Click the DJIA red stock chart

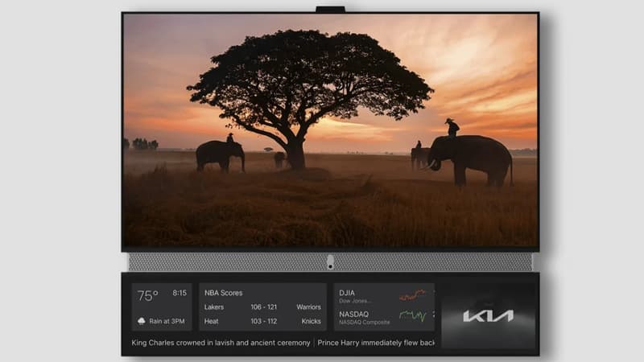(x=413, y=295)
